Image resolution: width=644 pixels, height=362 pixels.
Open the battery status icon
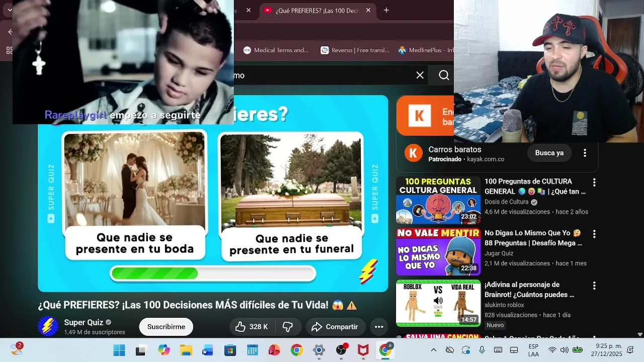(578, 350)
